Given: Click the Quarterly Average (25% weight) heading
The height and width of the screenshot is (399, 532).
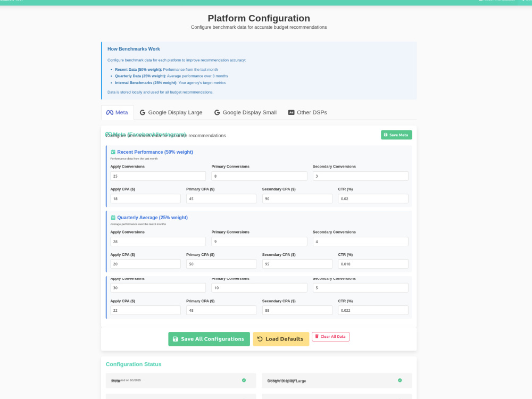Looking at the screenshot, I should pos(152,218).
